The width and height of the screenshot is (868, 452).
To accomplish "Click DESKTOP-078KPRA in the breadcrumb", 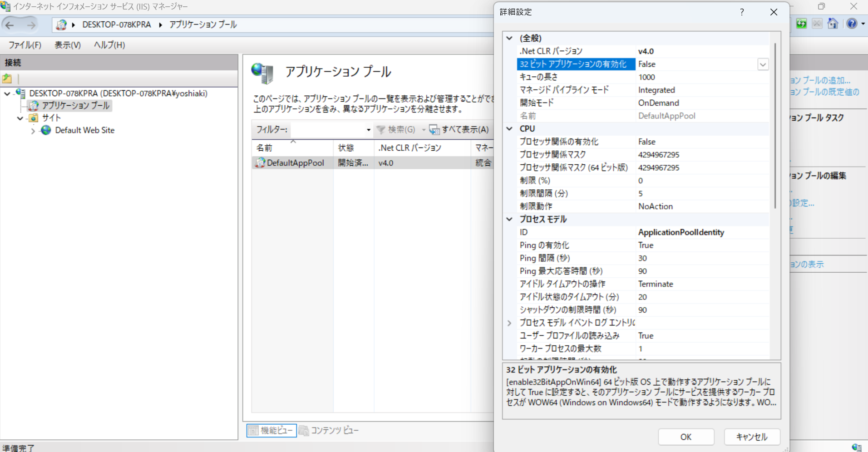I will tap(117, 25).
